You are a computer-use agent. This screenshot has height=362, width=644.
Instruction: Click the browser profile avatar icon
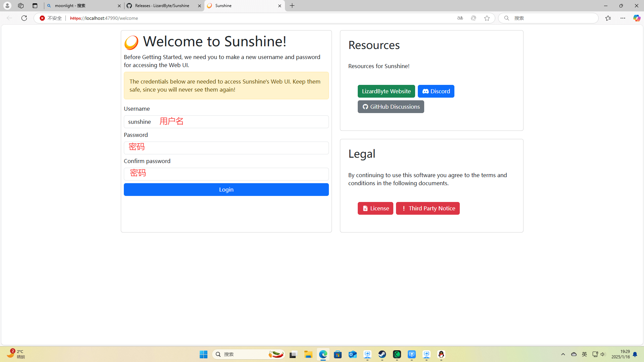coord(7,6)
